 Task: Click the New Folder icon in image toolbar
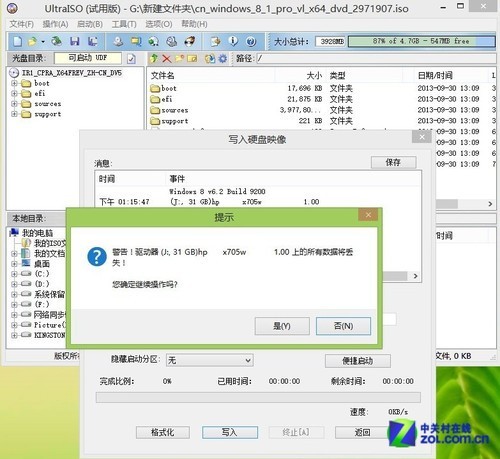pyautogui.click(x=180, y=59)
